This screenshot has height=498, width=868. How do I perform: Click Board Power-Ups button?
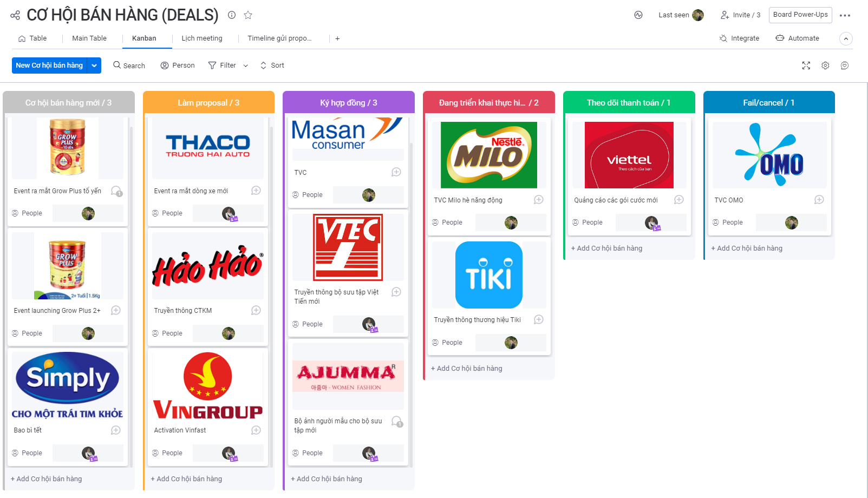tap(800, 15)
